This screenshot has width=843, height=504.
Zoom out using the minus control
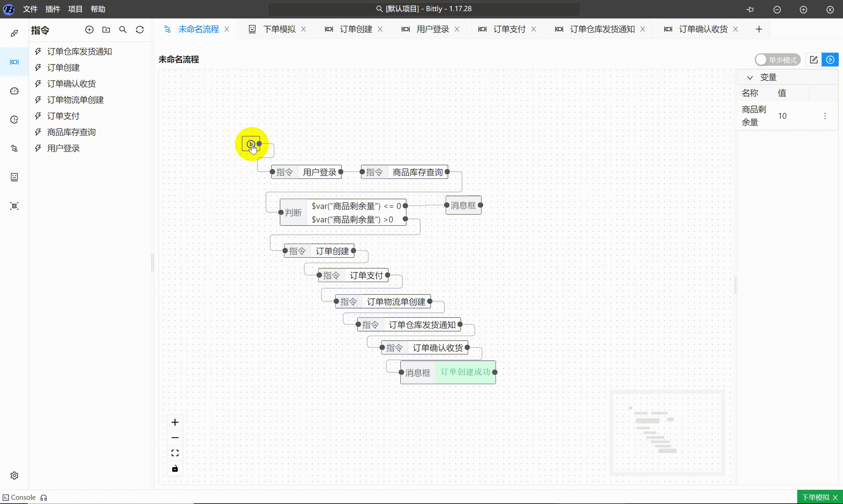tap(175, 438)
